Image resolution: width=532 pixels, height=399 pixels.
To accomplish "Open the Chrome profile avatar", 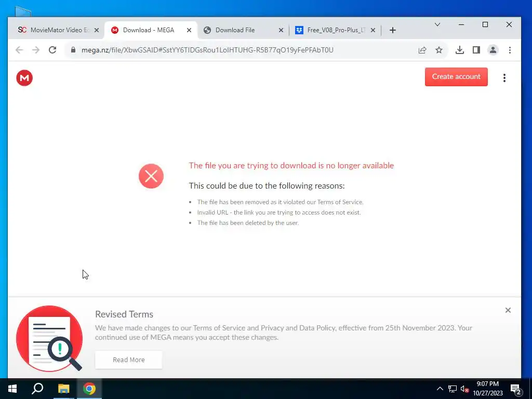I will click(493, 50).
